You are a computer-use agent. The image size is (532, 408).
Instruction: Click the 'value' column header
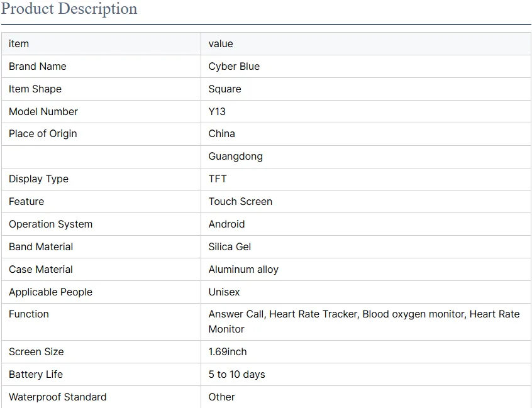[x=221, y=44]
